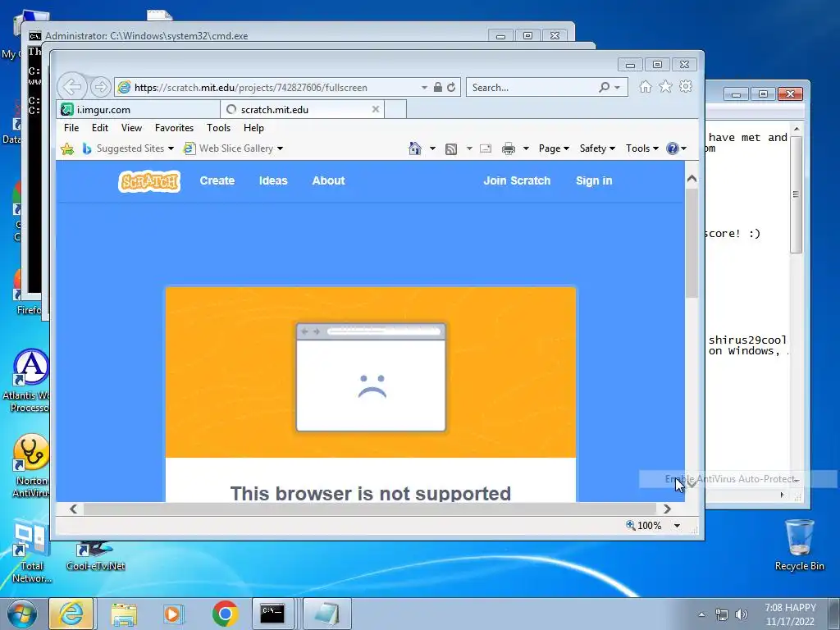Open the IE Home icon at top right
This screenshot has height=630, width=840.
646,87
